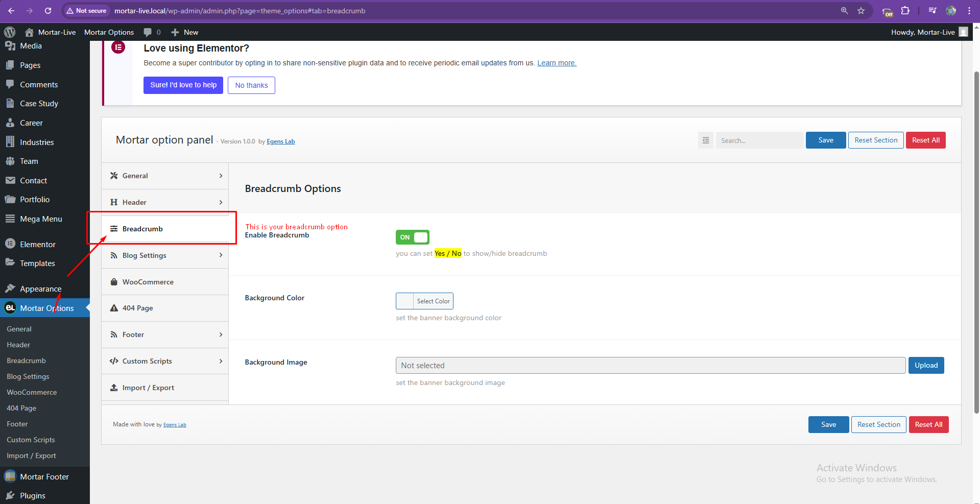
Task: Expand the Blog Settings section arrow
Action: (221, 255)
